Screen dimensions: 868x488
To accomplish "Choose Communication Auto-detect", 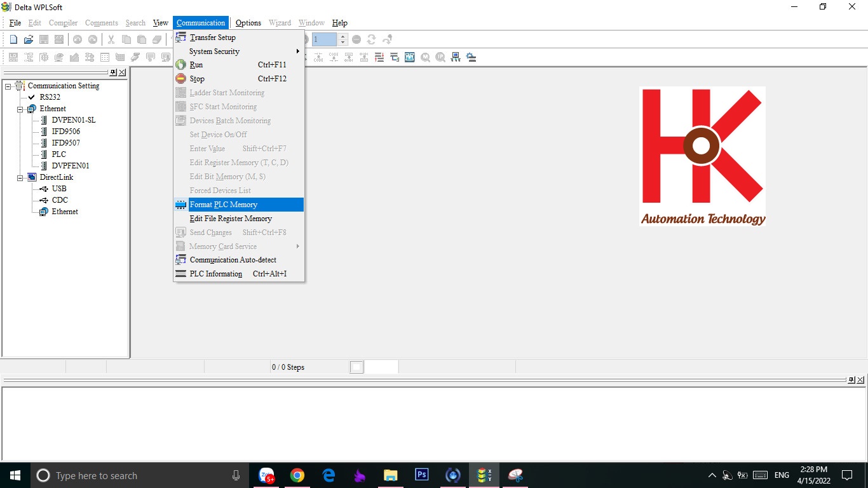I will tap(238, 260).
